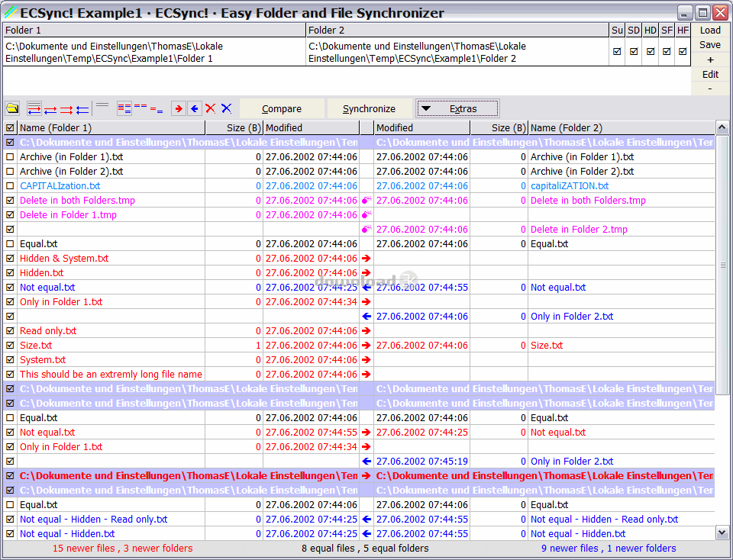Image resolution: width=733 pixels, height=560 pixels.
Task: Click the red arrow on Read only.txt row
Action: point(366,330)
